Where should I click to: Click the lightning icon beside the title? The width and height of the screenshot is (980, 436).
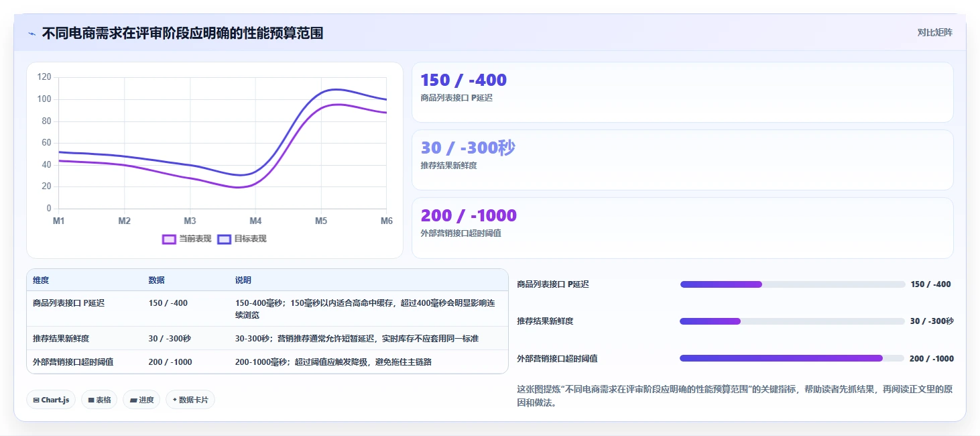click(32, 33)
